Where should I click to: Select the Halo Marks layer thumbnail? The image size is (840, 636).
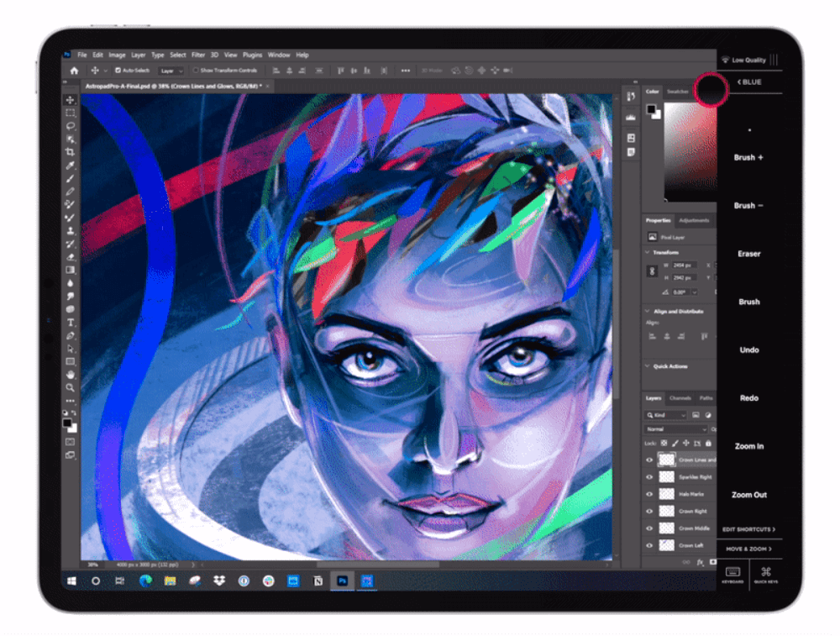[x=666, y=494]
